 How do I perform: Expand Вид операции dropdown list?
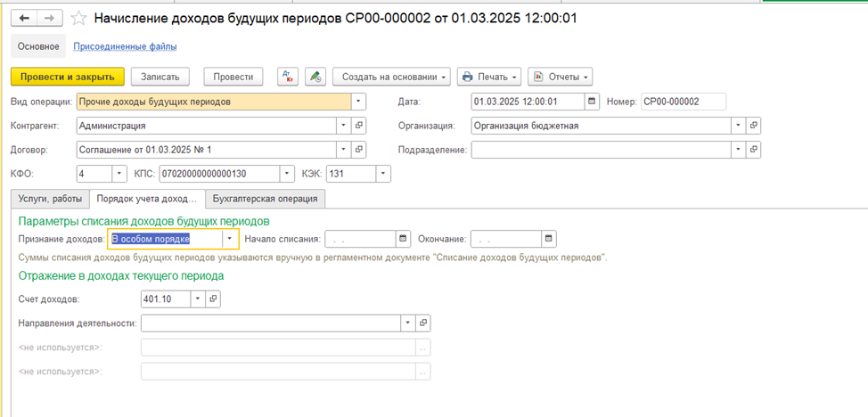click(358, 102)
